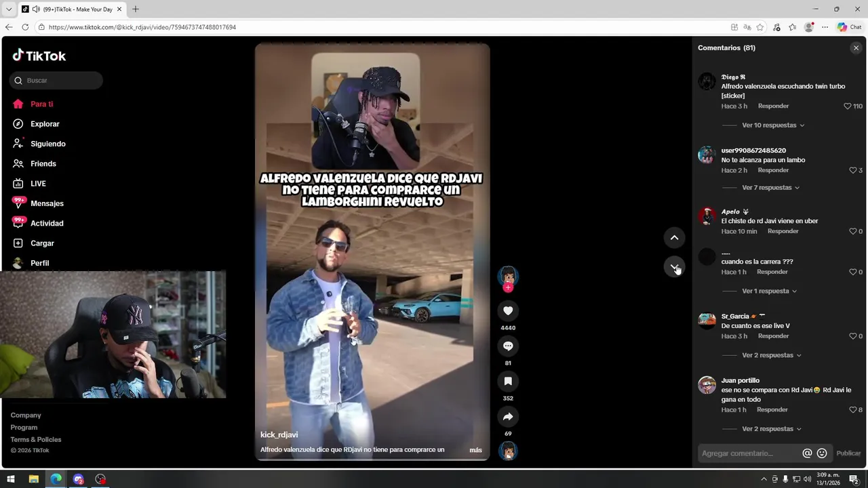Open the emoji picker icon
This screenshot has width=868, height=488.
pyautogui.click(x=822, y=453)
